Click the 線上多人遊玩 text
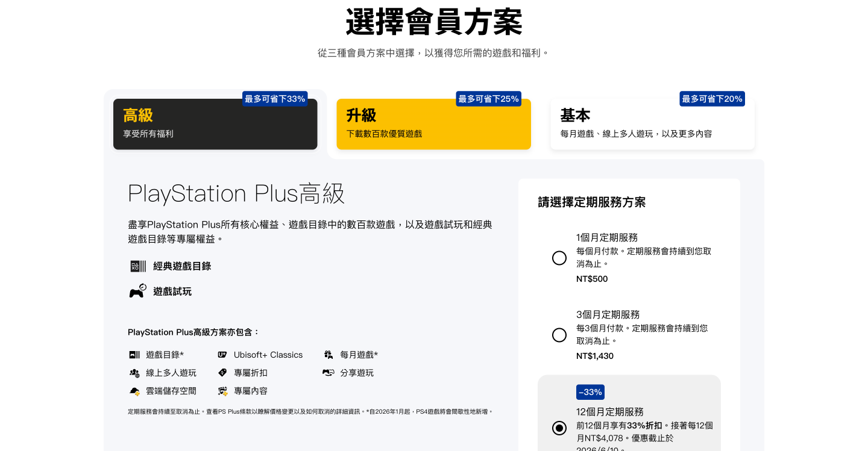The height and width of the screenshot is (451, 868). pyautogui.click(x=171, y=373)
